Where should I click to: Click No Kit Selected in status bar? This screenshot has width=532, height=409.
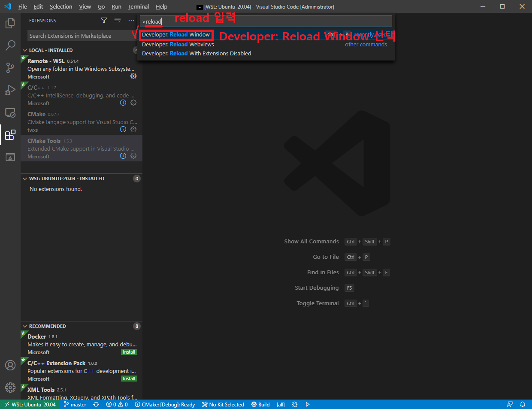point(223,405)
